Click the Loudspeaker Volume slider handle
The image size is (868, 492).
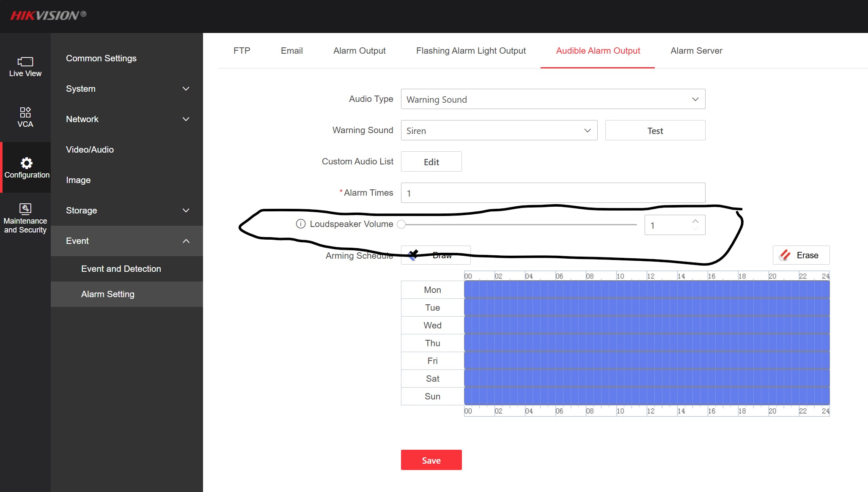(x=401, y=224)
